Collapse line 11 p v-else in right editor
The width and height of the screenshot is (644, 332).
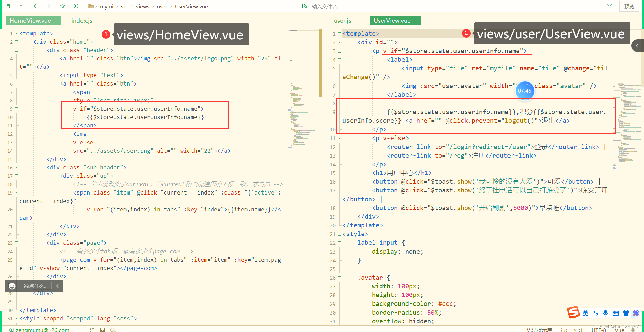[x=339, y=139]
